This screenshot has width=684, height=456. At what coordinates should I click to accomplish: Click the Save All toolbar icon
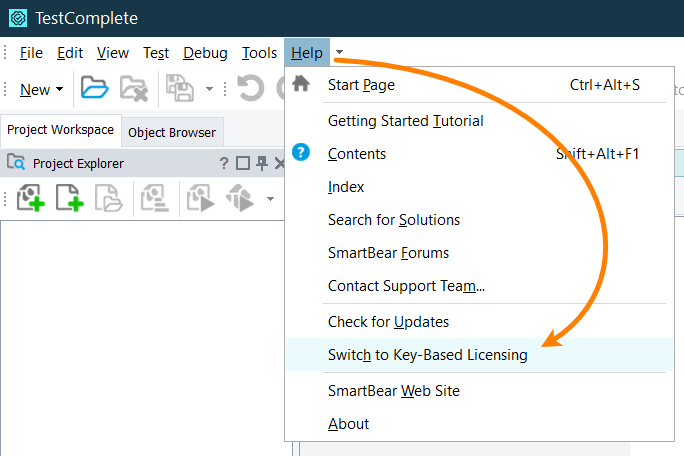(x=180, y=89)
